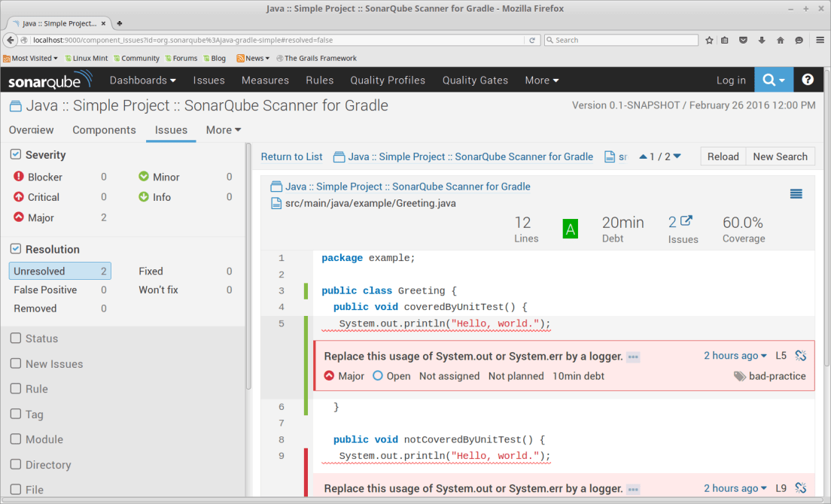Enable the Status filter checkbox
The image size is (831, 504).
(17, 339)
